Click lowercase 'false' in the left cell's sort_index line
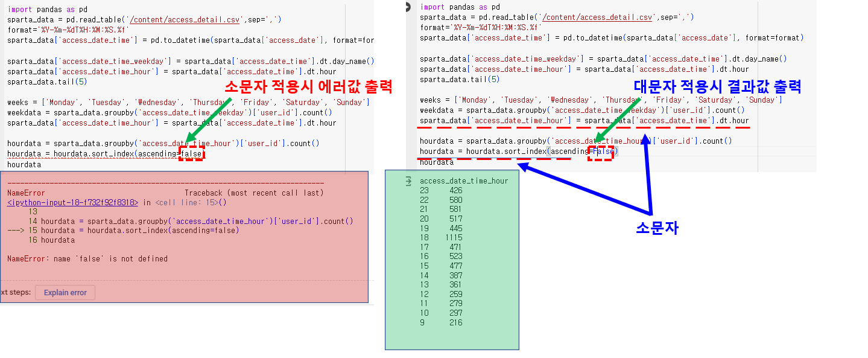This screenshot has height=358, width=868. coord(191,154)
